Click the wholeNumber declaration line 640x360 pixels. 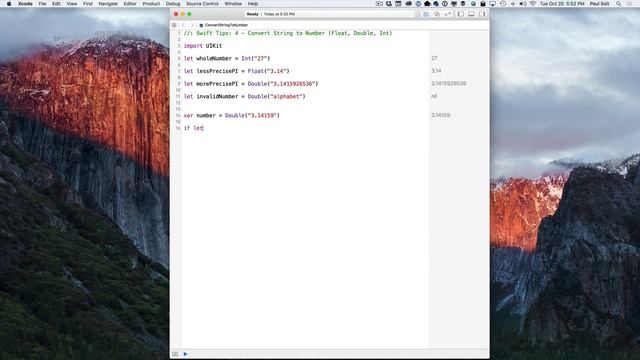(227, 58)
